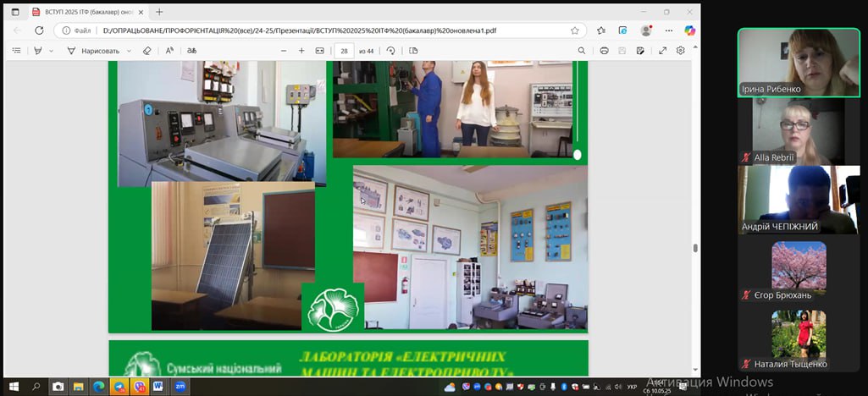Image resolution: width=868 pixels, height=396 pixels.
Task: Switch input language УКР indicator
Action: tap(633, 387)
